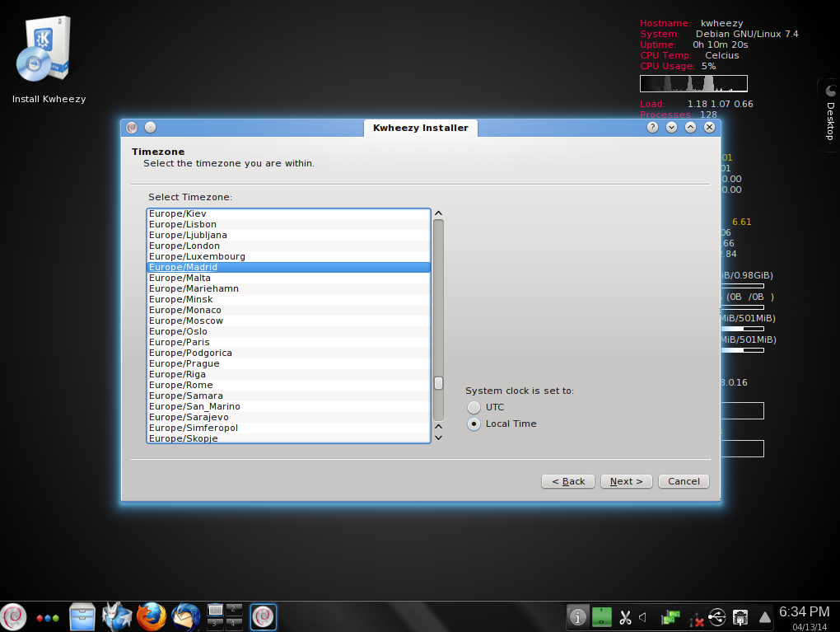This screenshot has width=840, height=632.
Task: Open the green network monitor tray icon
Action: point(670,617)
